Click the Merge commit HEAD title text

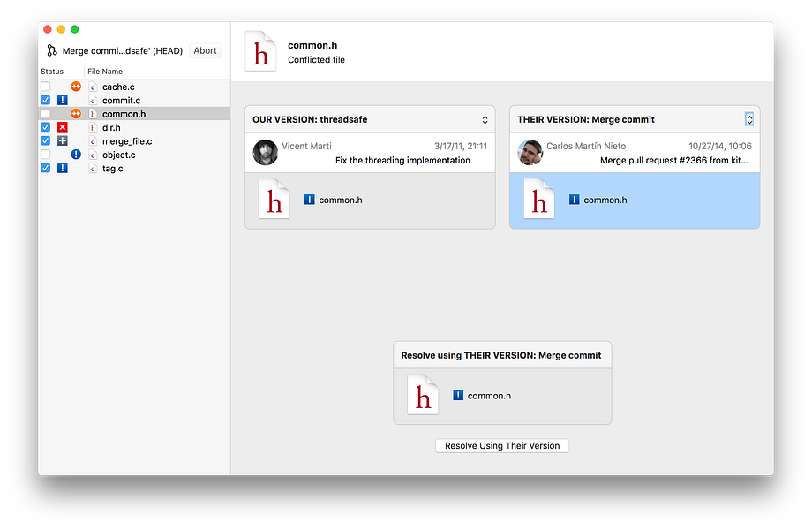point(123,50)
